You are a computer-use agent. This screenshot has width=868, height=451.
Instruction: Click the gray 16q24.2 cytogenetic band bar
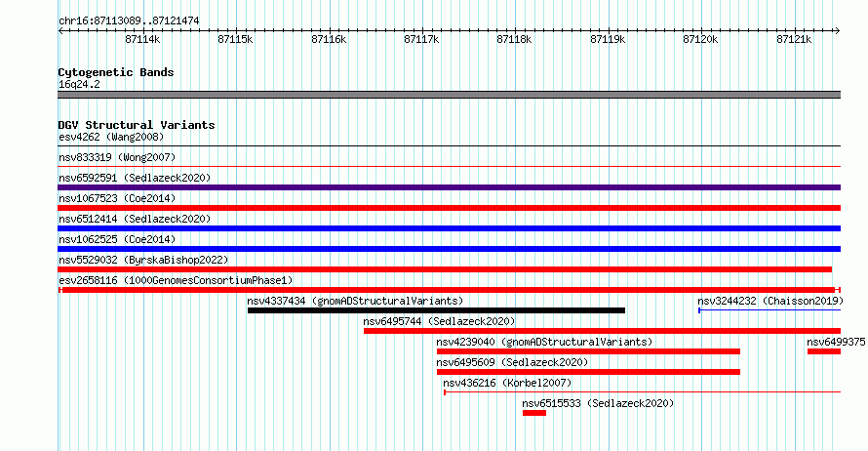pos(449,95)
